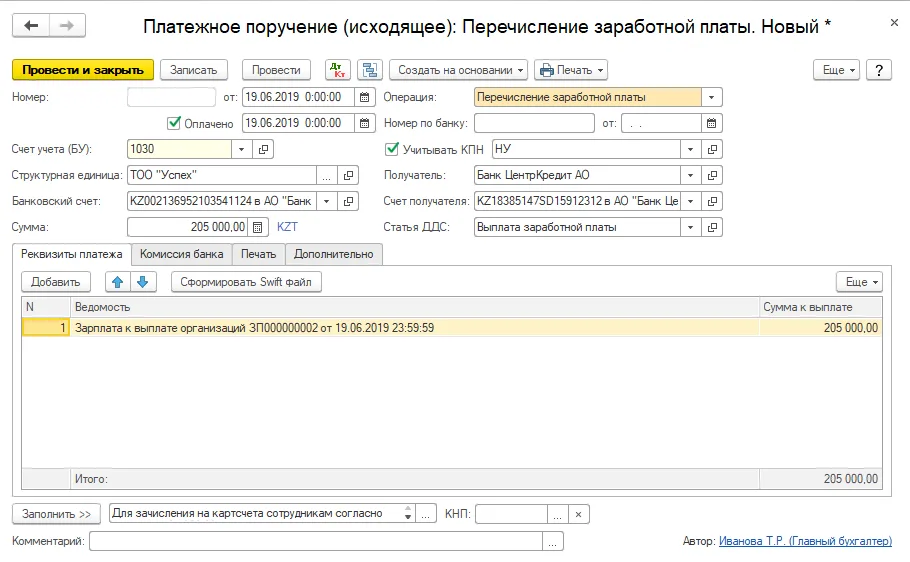Toggle the Оплачено checkbox
The image size is (910, 562).
coord(174,123)
